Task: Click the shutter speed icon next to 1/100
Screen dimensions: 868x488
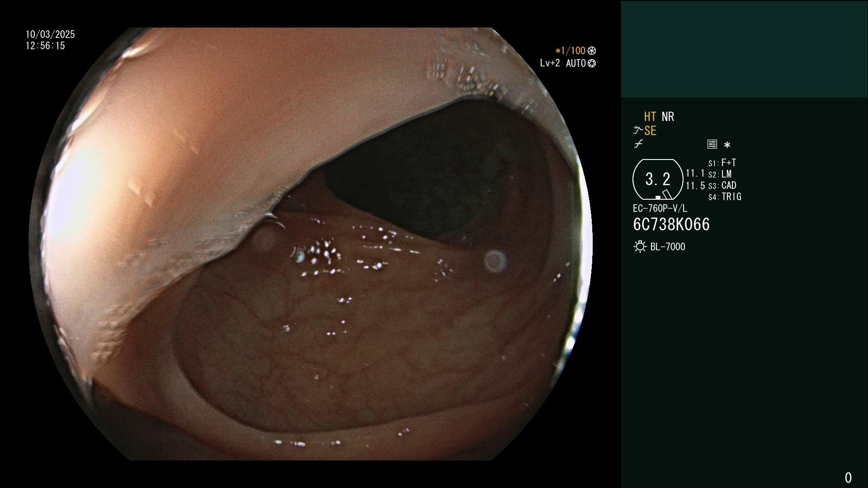Action: [x=592, y=51]
